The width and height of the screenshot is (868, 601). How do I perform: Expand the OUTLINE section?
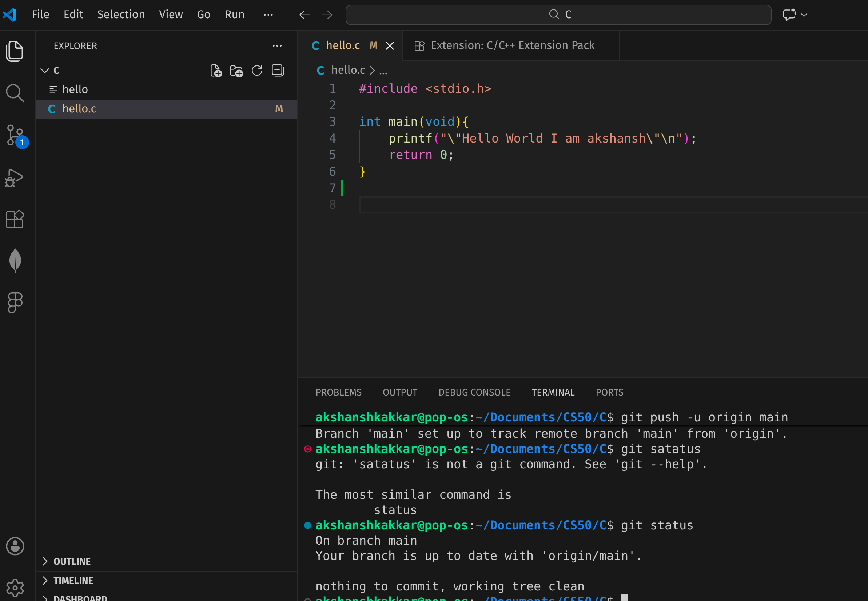point(72,561)
